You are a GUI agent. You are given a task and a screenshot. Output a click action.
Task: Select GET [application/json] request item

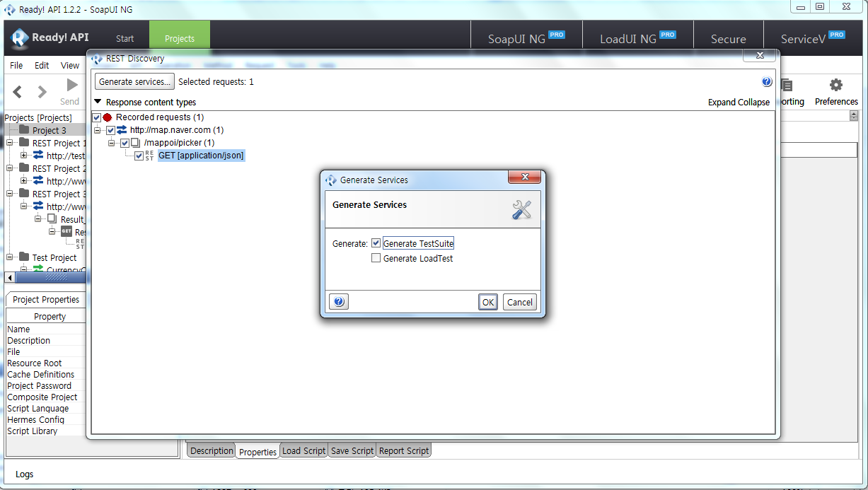(201, 156)
